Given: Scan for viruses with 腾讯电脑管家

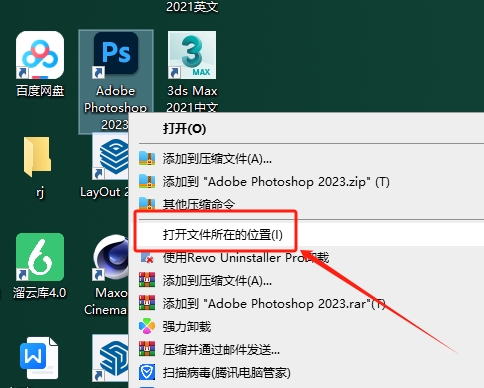Looking at the screenshot, I should (306, 372).
